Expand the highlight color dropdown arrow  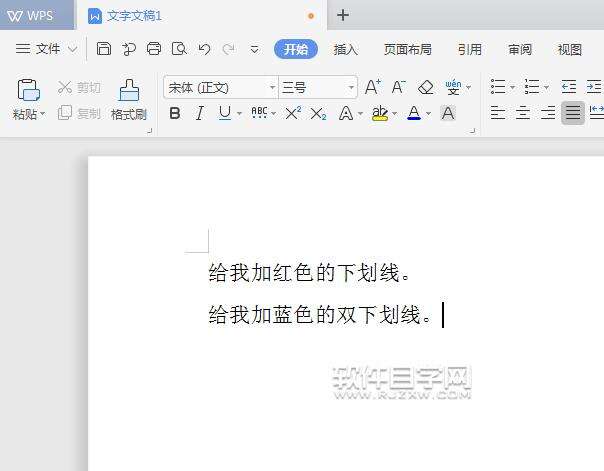tap(394, 114)
